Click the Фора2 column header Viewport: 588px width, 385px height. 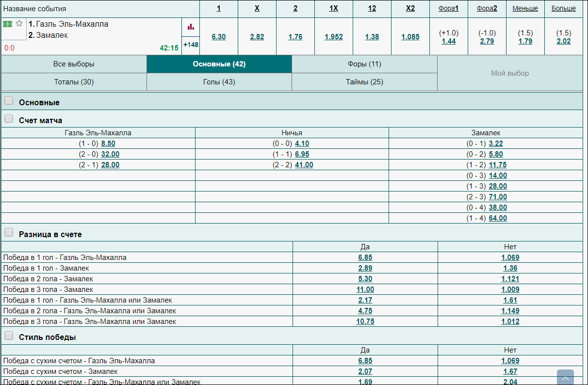point(487,8)
